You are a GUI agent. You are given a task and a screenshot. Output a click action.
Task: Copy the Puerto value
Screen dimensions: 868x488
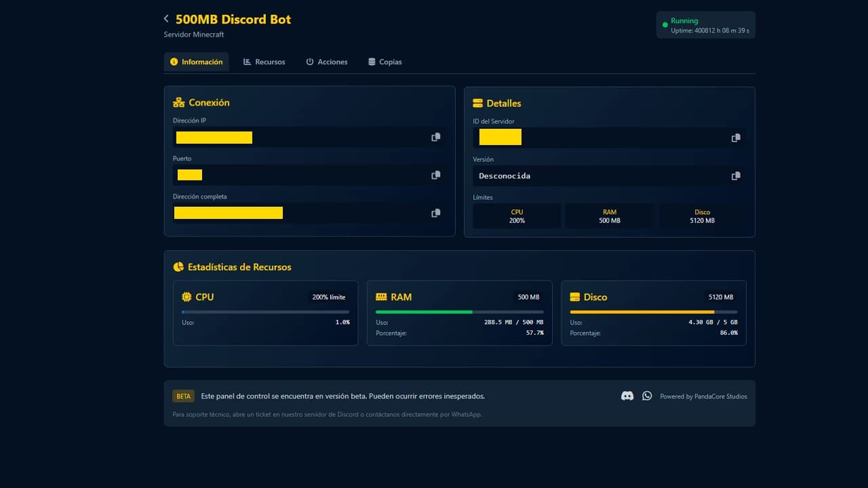(x=436, y=175)
